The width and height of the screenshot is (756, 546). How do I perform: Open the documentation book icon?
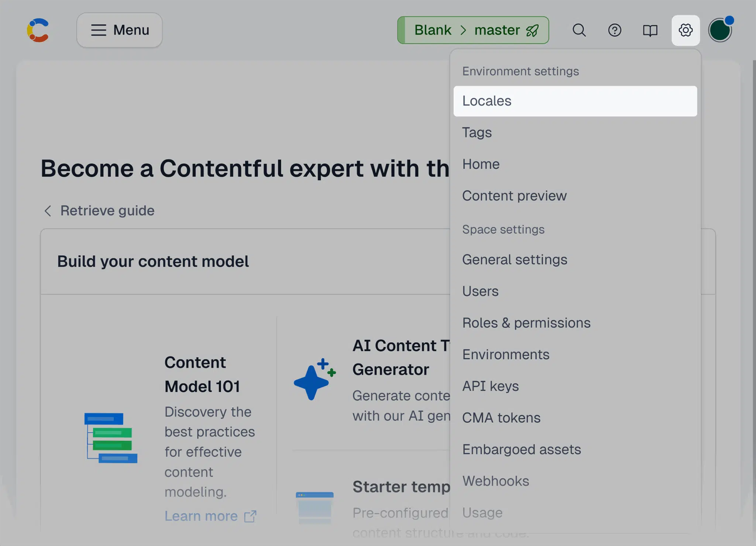pos(650,30)
